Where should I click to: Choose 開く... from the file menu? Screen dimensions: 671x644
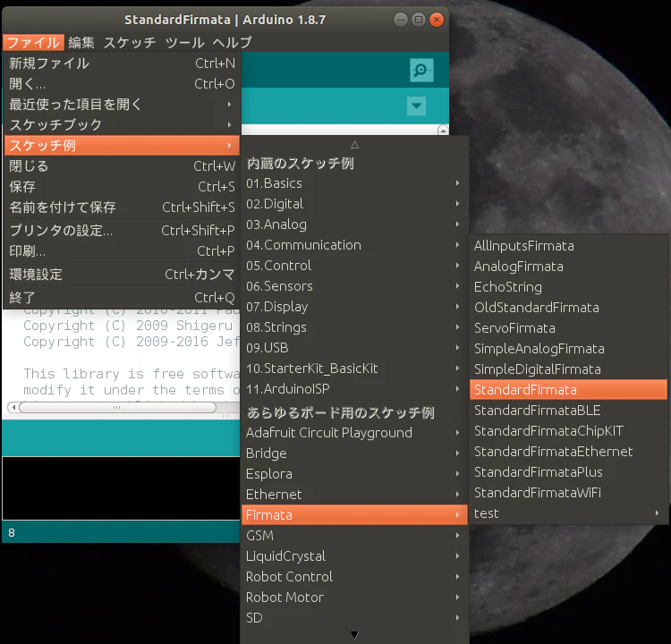122,84
